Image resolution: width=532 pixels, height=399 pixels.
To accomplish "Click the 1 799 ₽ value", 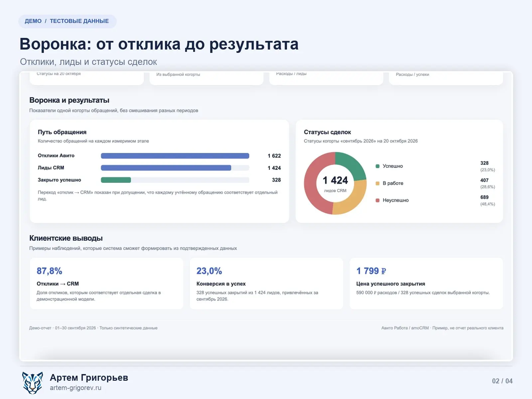I will point(371,271).
